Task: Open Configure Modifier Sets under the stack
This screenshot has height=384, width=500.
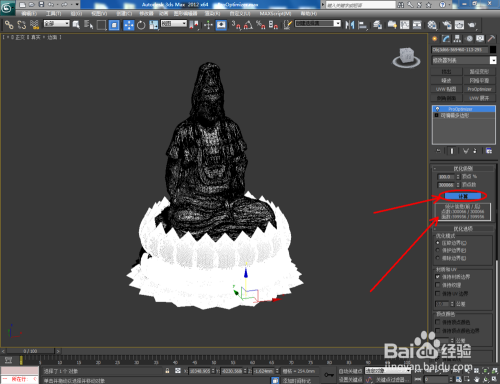Action: pos(489,151)
